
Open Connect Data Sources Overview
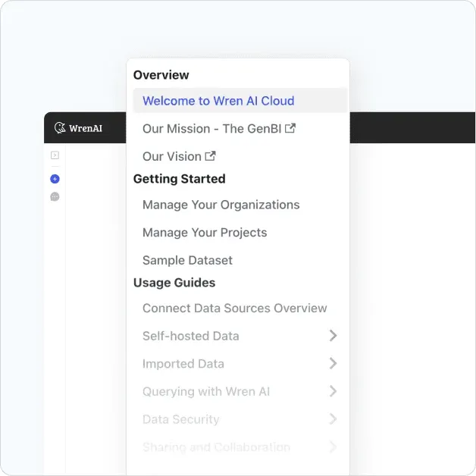234,308
